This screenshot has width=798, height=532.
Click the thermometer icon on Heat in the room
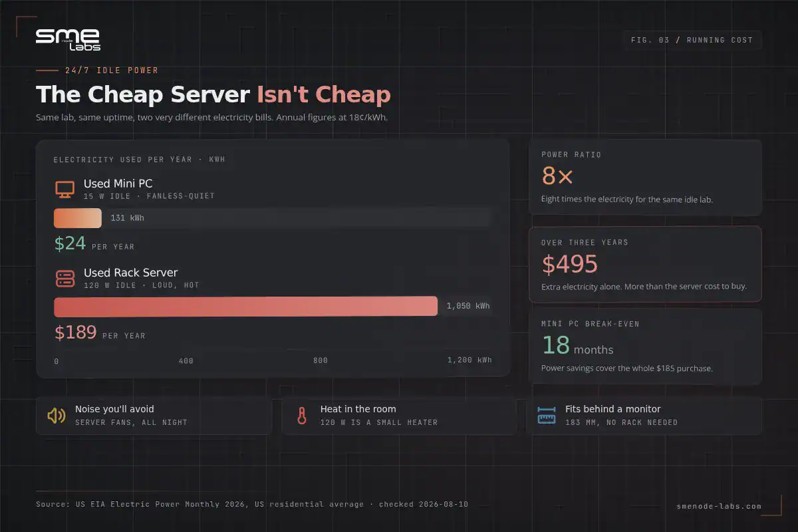pyautogui.click(x=302, y=416)
